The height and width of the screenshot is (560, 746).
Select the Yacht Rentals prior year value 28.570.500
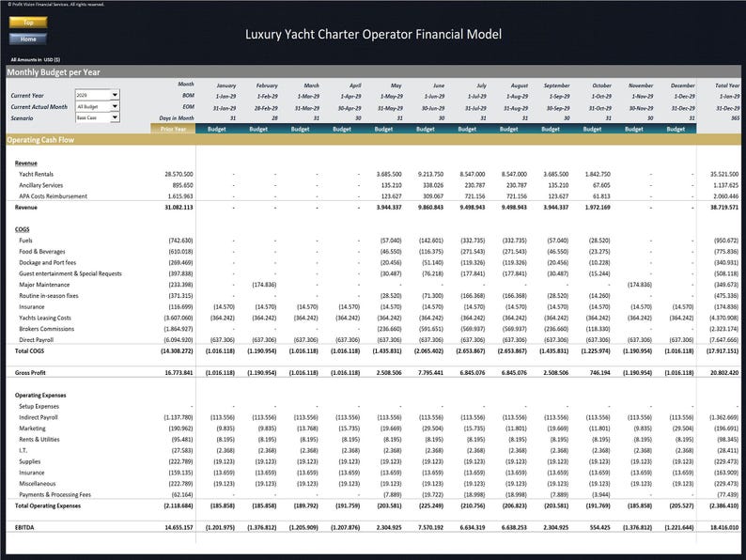coord(179,174)
